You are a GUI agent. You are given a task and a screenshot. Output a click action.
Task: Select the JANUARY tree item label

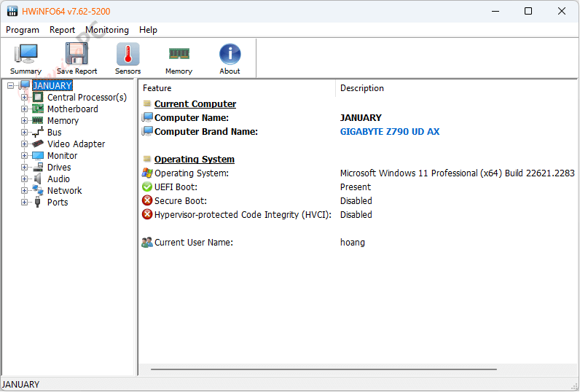[52, 86]
